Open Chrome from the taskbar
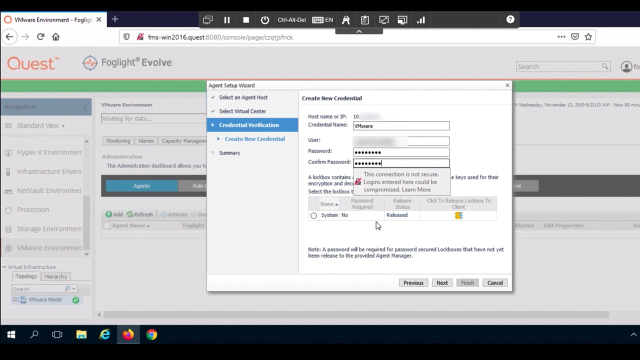The image size is (640, 360). coord(152,335)
